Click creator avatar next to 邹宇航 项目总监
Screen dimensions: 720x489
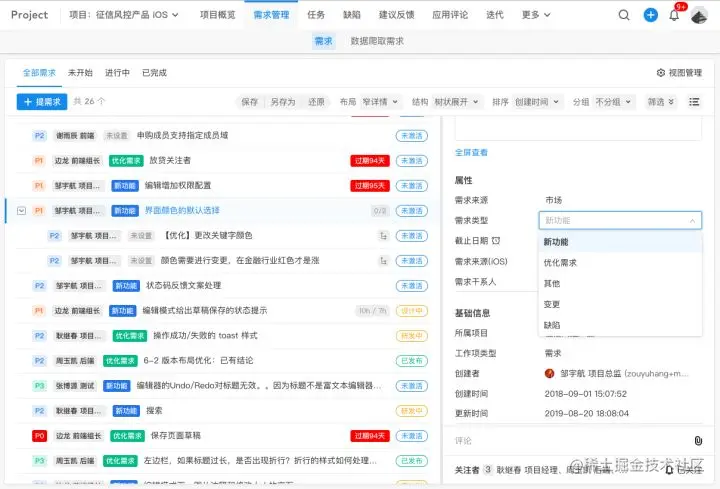549,373
